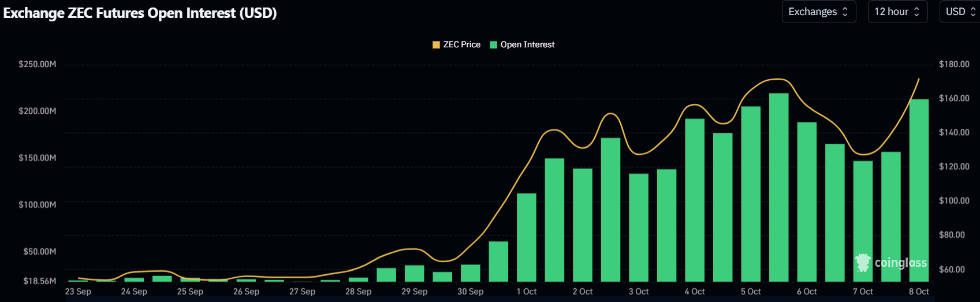Click the 30 Sep date axis label
The image size is (980, 302).
pyautogui.click(x=470, y=292)
